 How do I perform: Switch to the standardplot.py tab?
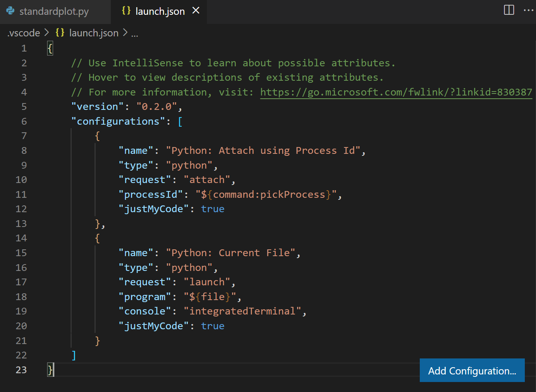click(x=54, y=12)
